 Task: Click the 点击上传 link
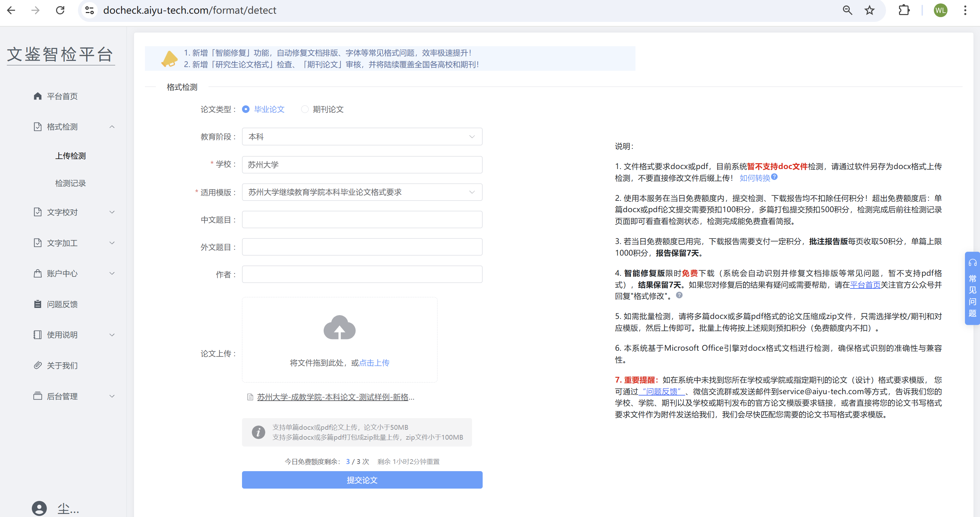(x=374, y=363)
